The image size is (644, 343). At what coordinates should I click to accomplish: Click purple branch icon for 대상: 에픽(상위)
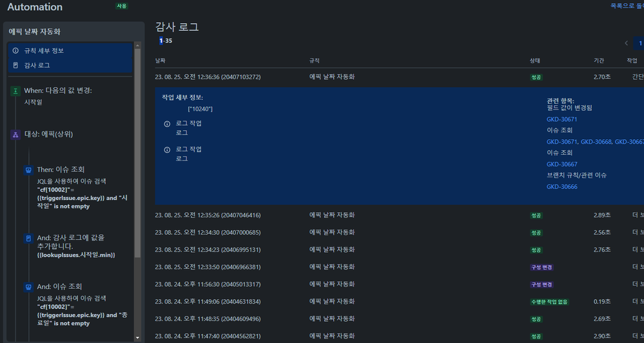(15, 134)
